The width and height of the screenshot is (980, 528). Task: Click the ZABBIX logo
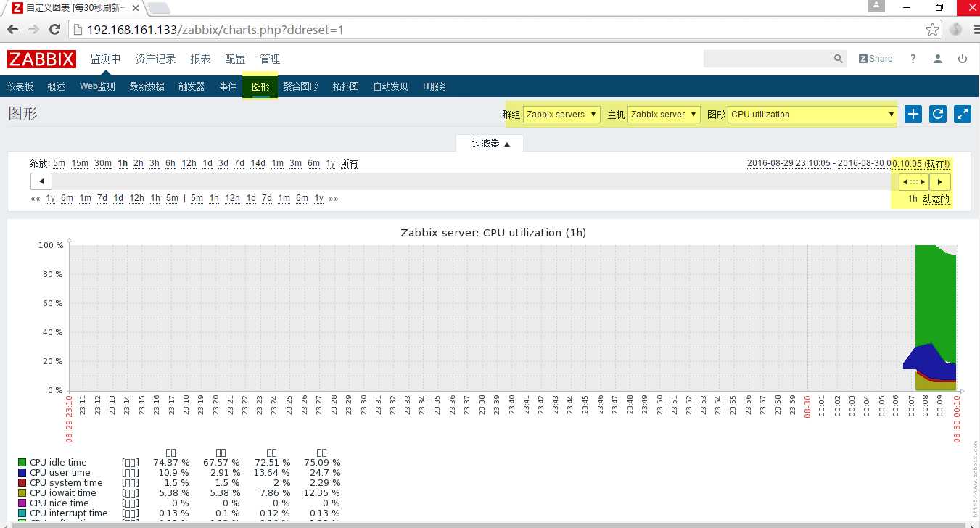(x=42, y=59)
